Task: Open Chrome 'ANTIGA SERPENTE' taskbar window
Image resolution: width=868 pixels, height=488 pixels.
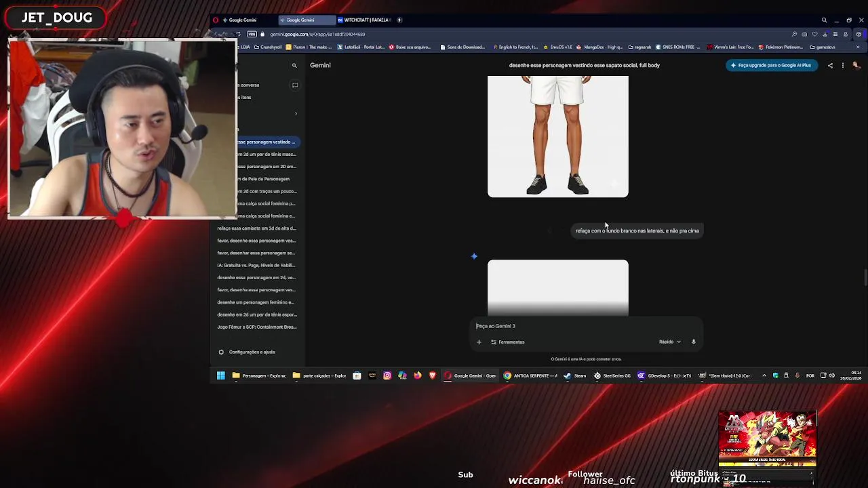Action: pos(531,375)
